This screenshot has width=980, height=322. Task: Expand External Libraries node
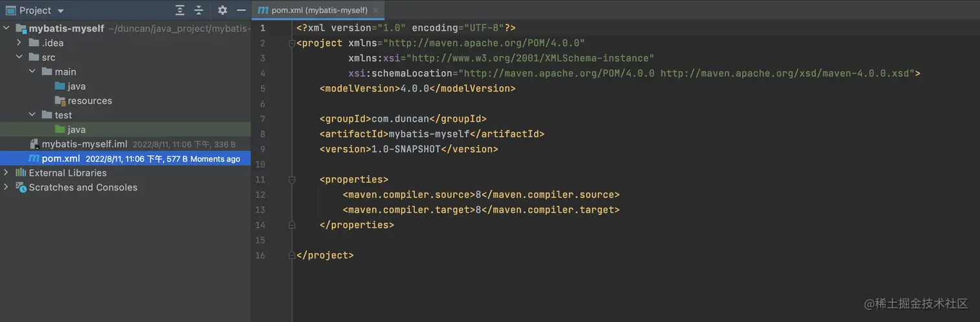click(x=6, y=172)
